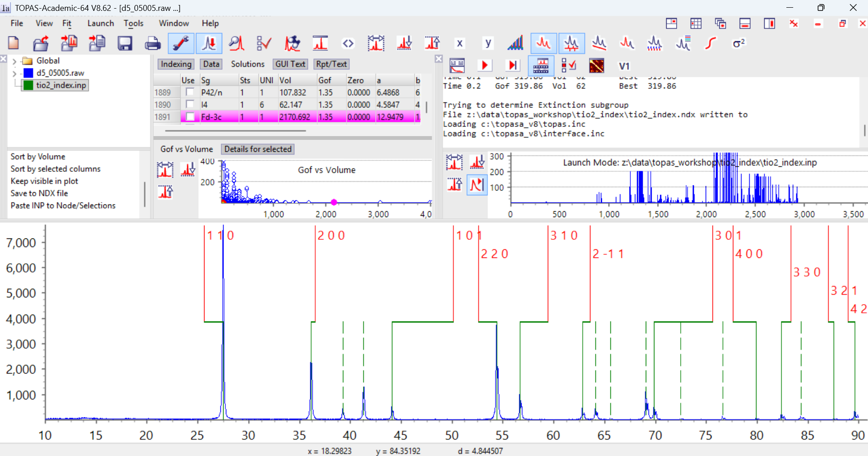Viewport: 868px width, 456px height.
Task: Click the Save (floppy disk) icon
Action: point(125,44)
